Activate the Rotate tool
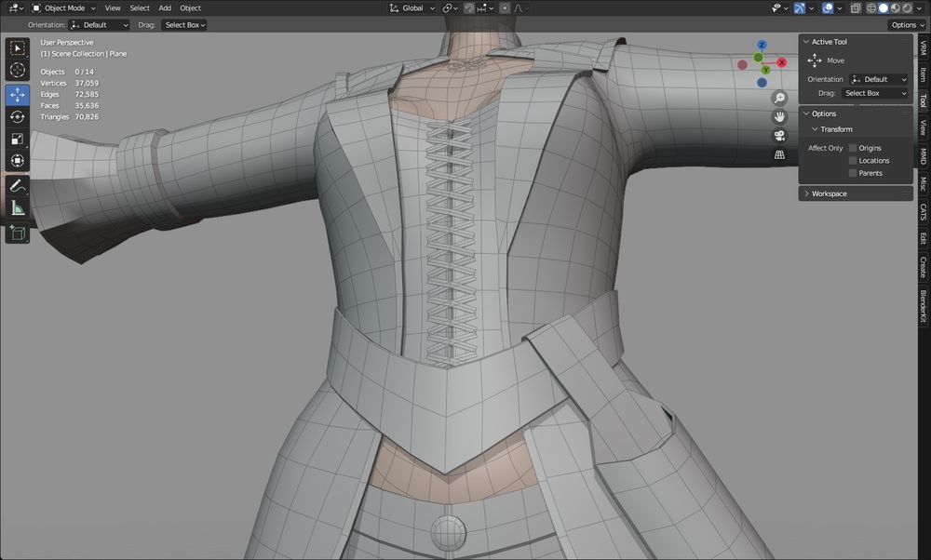Screen dimensions: 931x560 [17, 117]
